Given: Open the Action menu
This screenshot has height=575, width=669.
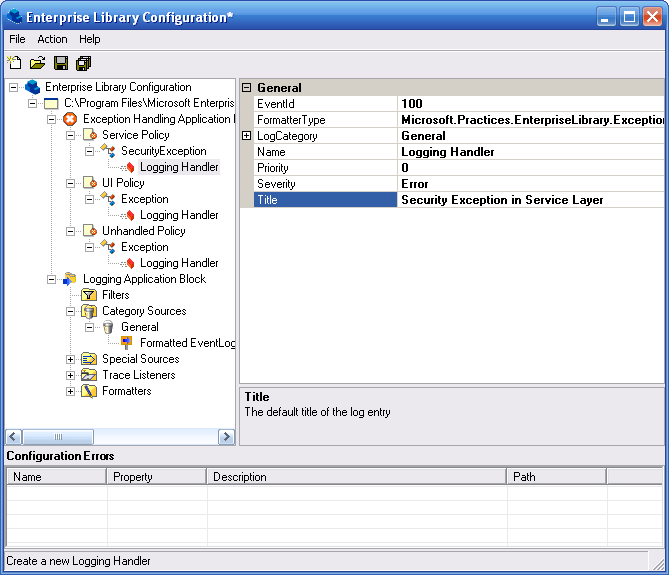Looking at the screenshot, I should pyautogui.click(x=52, y=39).
